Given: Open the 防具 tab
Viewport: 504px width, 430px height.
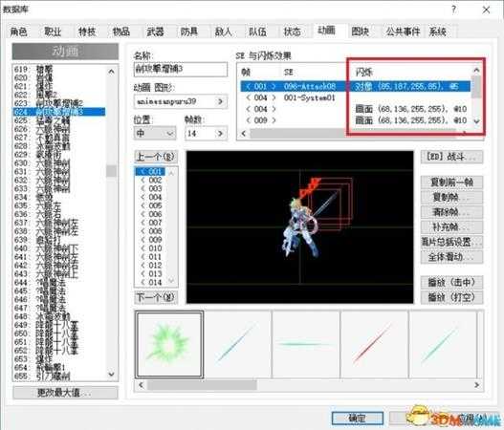Looking at the screenshot, I should (x=189, y=32).
